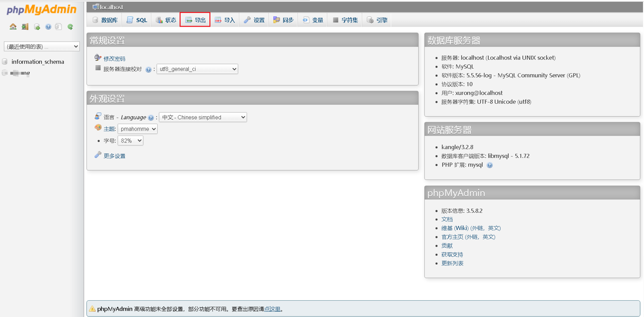The width and height of the screenshot is (644, 317).
Task: Click help icon next to PHP 扩展 mysql
Action: 489,165
